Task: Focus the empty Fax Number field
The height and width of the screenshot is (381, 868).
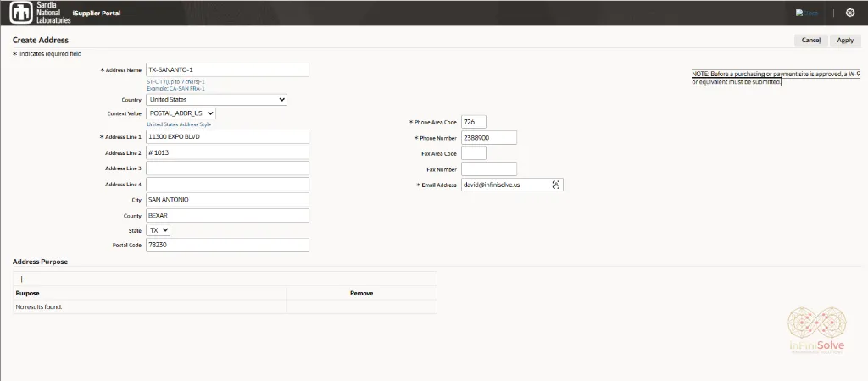Action: click(x=489, y=169)
